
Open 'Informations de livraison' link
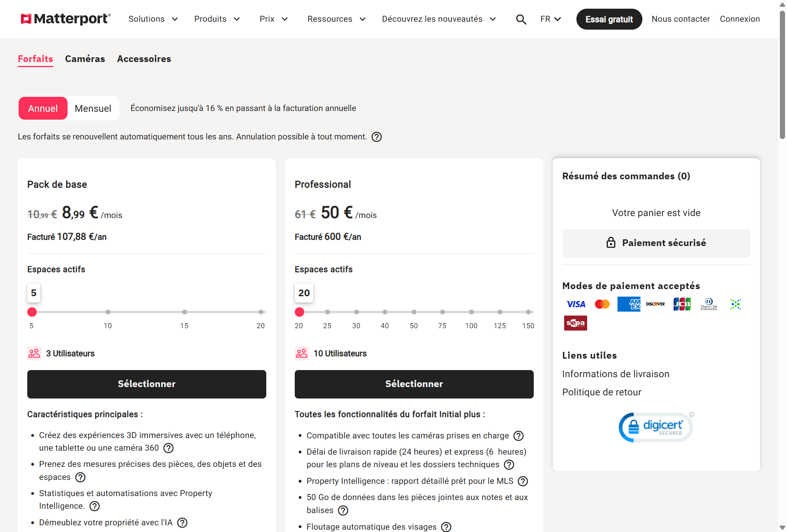(x=616, y=374)
